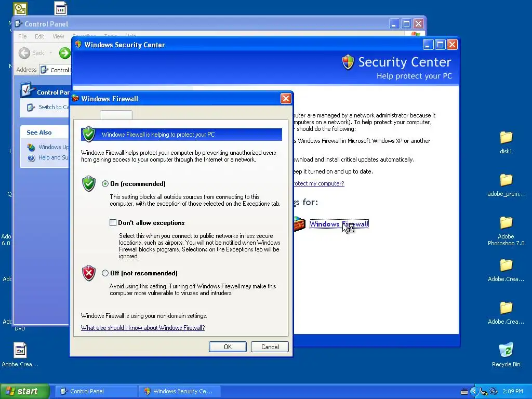
Task: Click the Switch to Category View icon
Action: point(31,108)
